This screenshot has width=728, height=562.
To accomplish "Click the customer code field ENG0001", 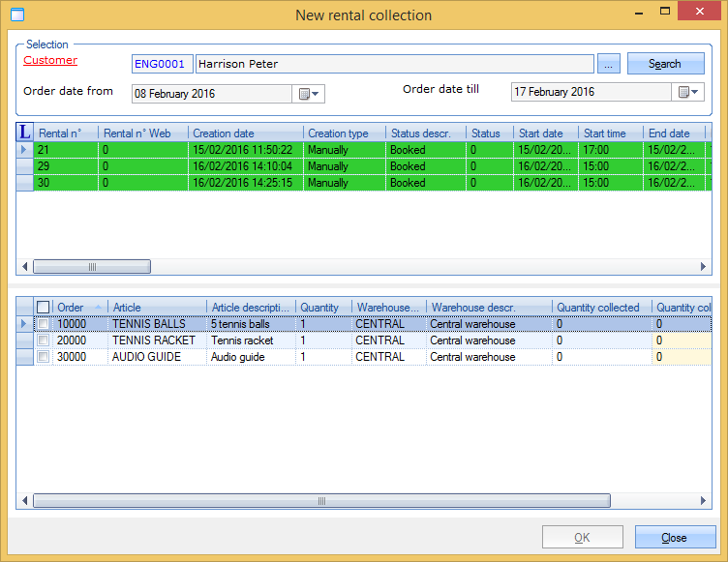I will pyautogui.click(x=162, y=64).
